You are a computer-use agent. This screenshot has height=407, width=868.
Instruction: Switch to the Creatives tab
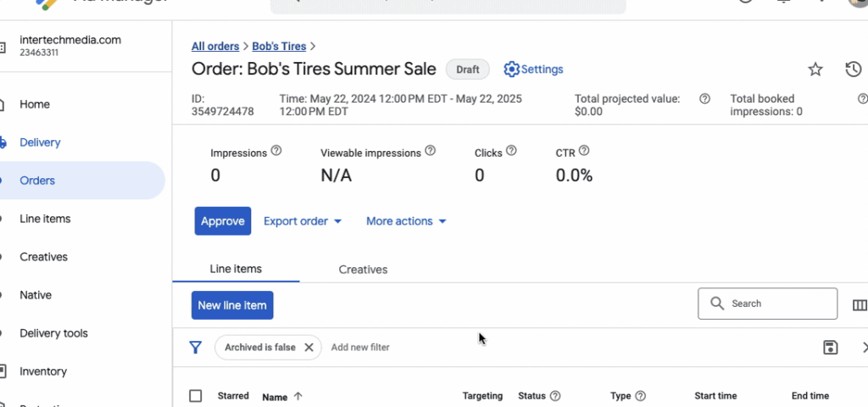[363, 270]
